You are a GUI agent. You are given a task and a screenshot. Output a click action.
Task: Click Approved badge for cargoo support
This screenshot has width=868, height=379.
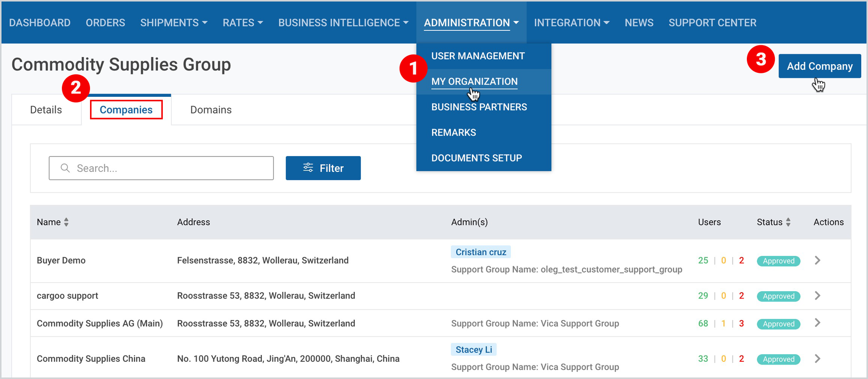[778, 296]
